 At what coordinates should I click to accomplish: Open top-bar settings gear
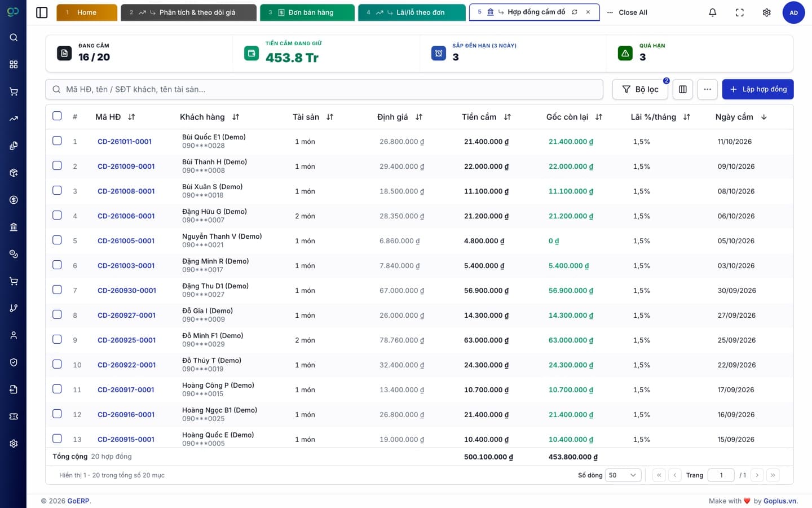pos(767,12)
